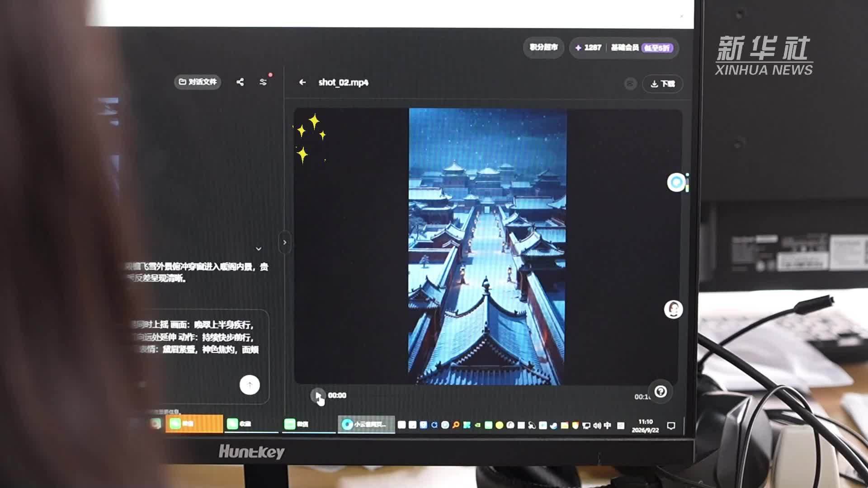Click the yellow circle tray icon
The width and height of the screenshot is (868, 488).
(x=499, y=425)
